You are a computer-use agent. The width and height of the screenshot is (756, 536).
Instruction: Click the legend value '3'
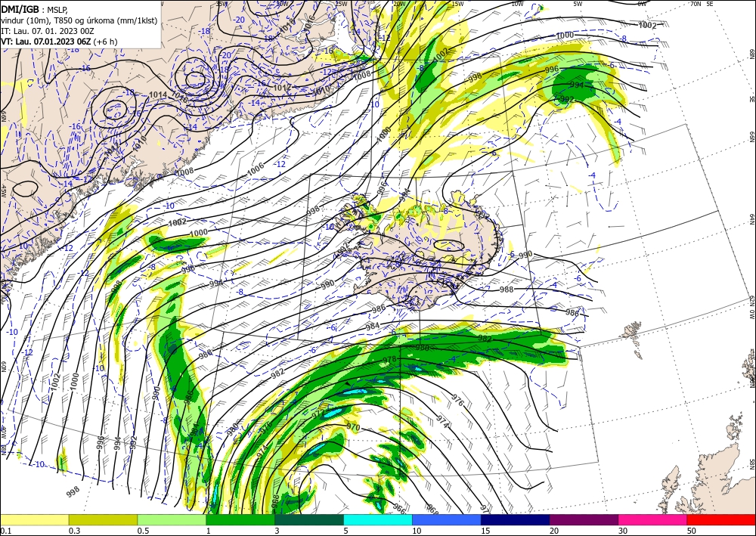point(277,531)
